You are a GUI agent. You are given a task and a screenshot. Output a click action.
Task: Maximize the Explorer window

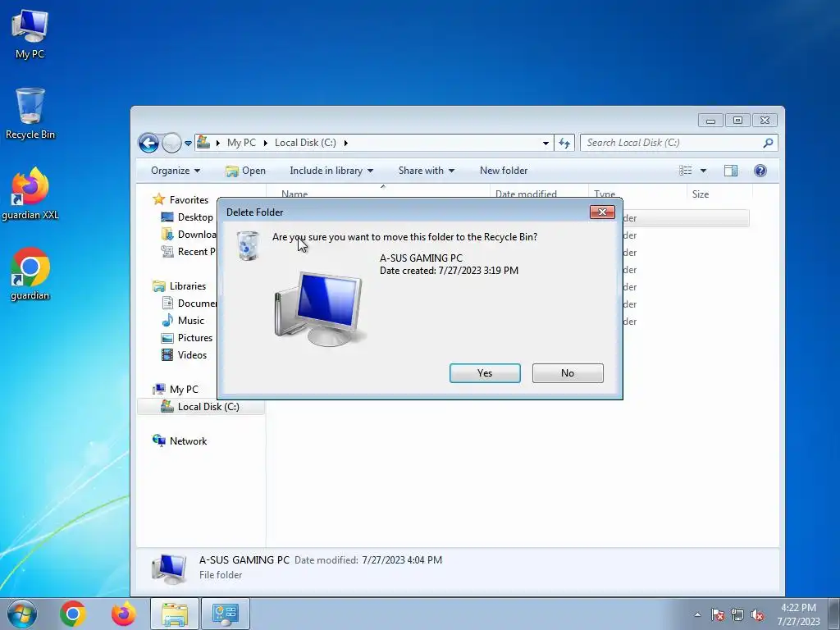click(x=737, y=121)
